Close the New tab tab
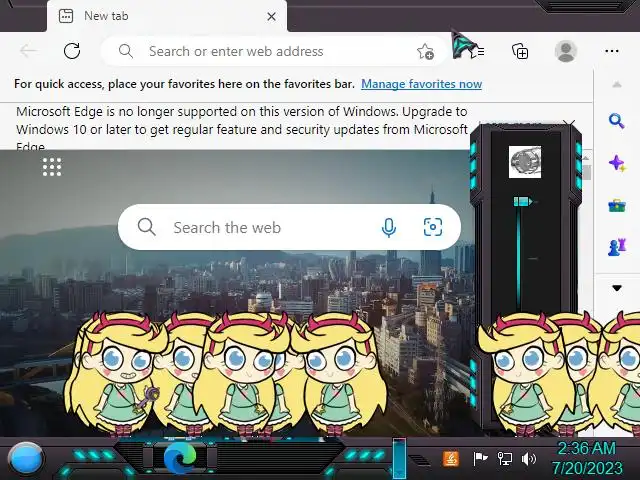 tap(271, 17)
